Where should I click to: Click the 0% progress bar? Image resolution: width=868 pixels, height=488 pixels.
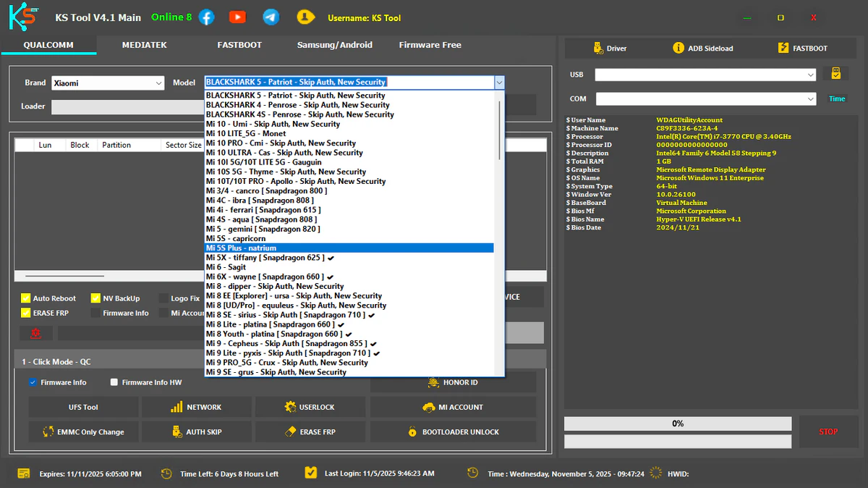pos(678,424)
